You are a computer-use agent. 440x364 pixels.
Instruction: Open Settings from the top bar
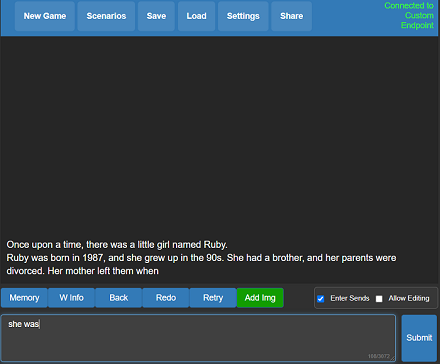[243, 16]
